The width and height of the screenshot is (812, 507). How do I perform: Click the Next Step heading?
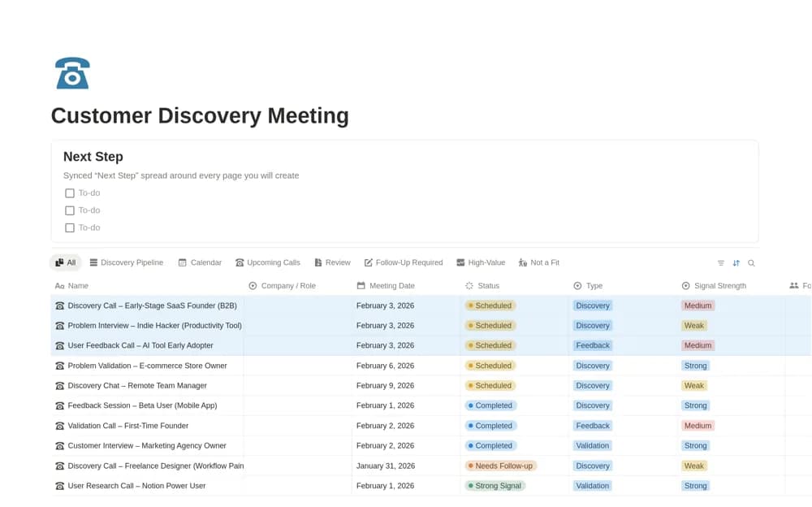[x=93, y=157]
